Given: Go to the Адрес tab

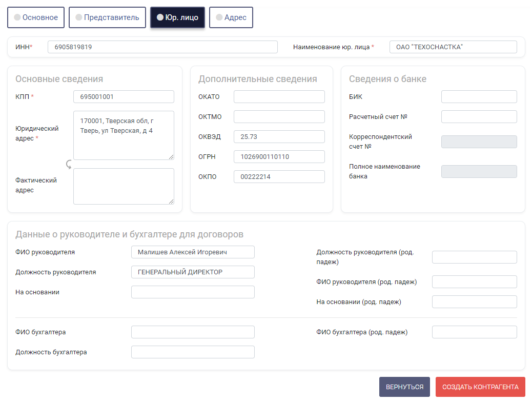Looking at the screenshot, I should pyautogui.click(x=231, y=17).
